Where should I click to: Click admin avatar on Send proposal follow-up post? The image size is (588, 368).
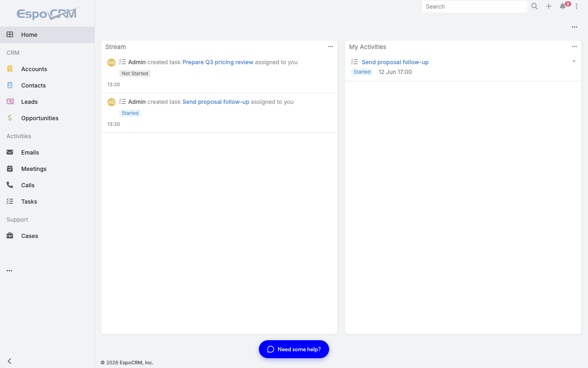(111, 102)
